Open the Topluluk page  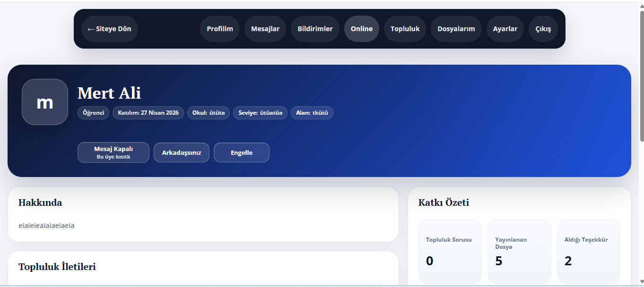click(x=405, y=29)
